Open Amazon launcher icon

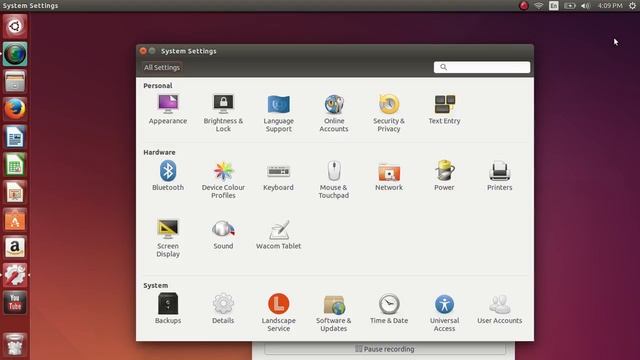[x=15, y=247]
